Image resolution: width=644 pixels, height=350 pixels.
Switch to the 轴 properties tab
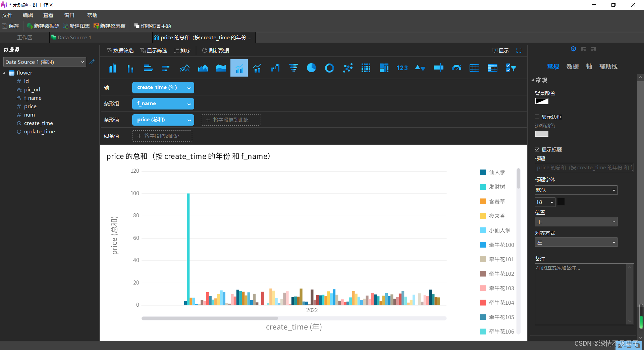589,67
